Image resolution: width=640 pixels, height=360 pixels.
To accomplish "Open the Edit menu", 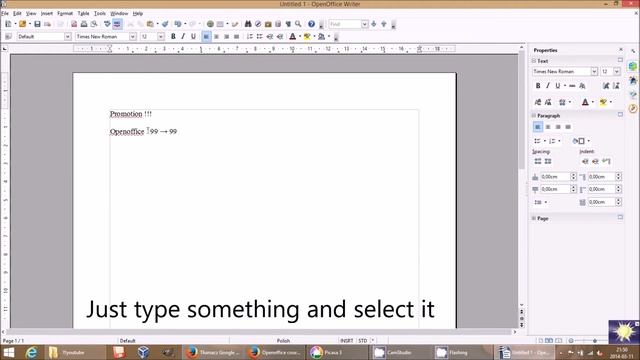I will 17,13.
